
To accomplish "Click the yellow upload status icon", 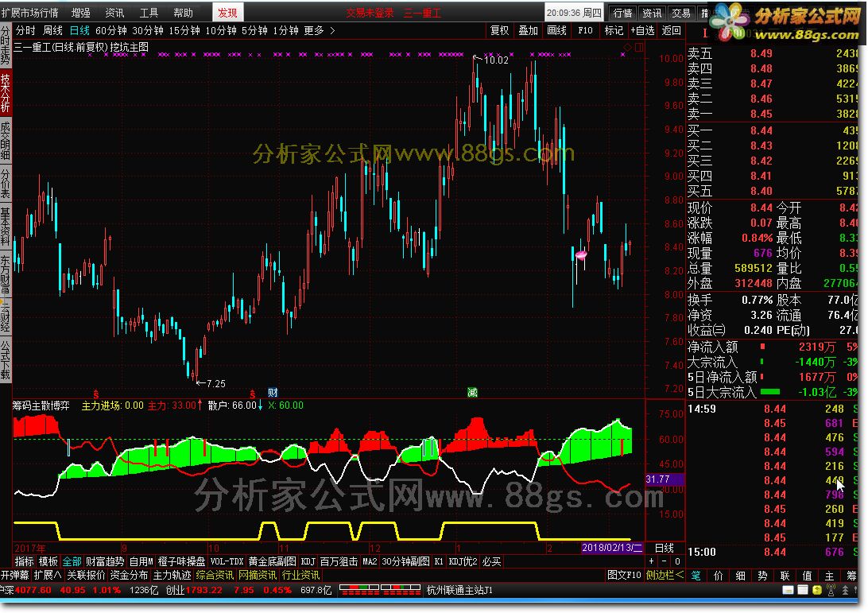I will click(818, 590).
